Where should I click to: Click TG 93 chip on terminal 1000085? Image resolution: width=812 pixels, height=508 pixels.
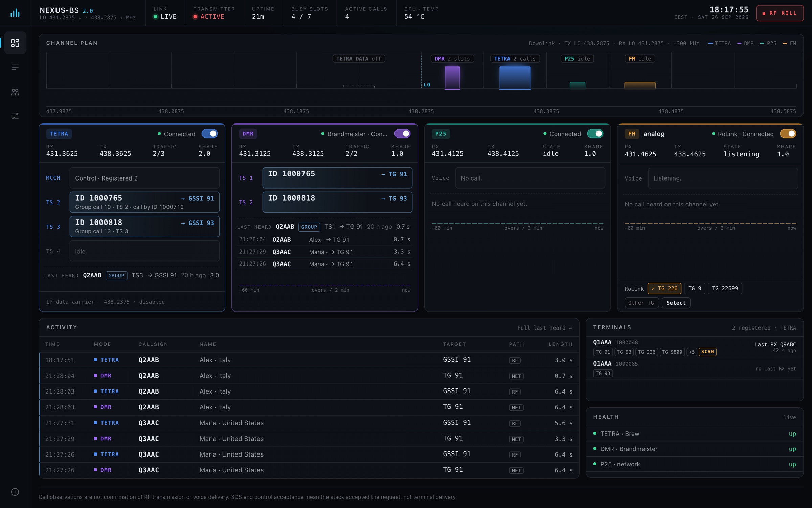click(x=603, y=373)
